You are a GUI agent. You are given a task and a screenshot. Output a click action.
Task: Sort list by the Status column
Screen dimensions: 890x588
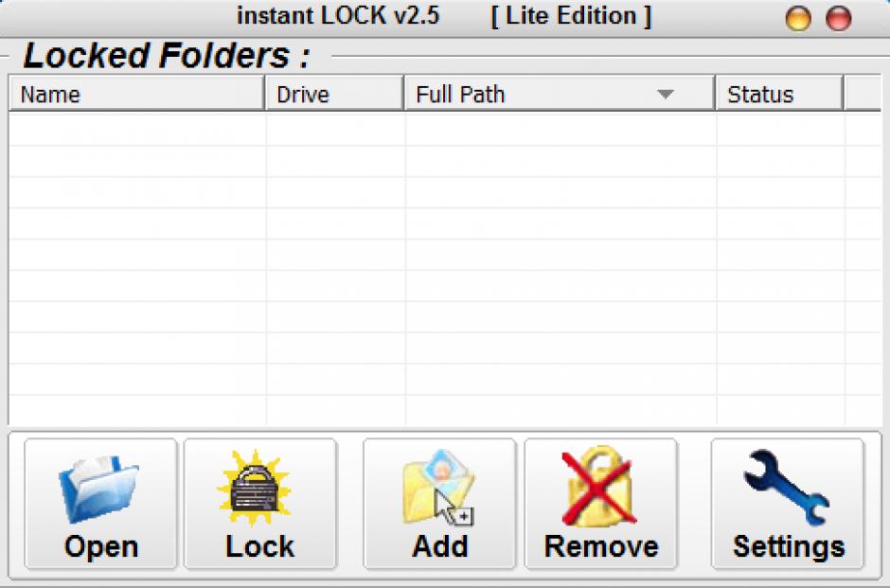coord(778,94)
